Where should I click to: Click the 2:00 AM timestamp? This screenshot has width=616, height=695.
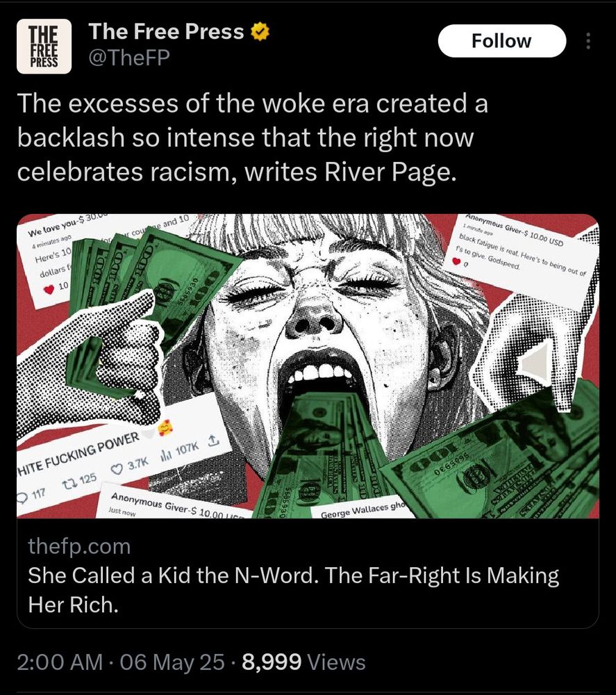(59, 662)
